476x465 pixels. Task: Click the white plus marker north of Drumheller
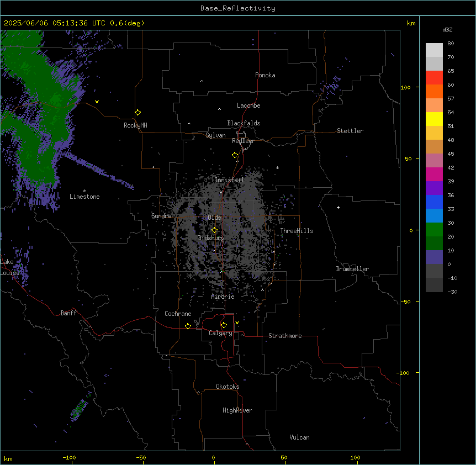(338, 207)
